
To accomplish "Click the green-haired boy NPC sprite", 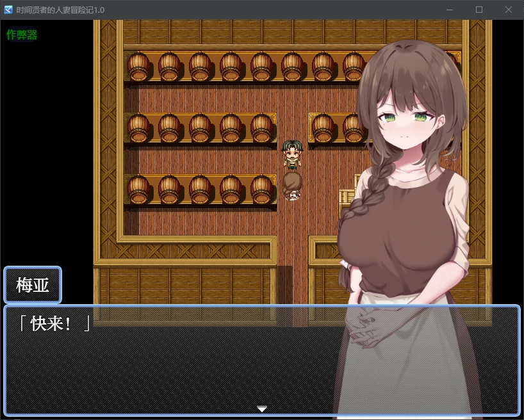I will coord(292,155).
